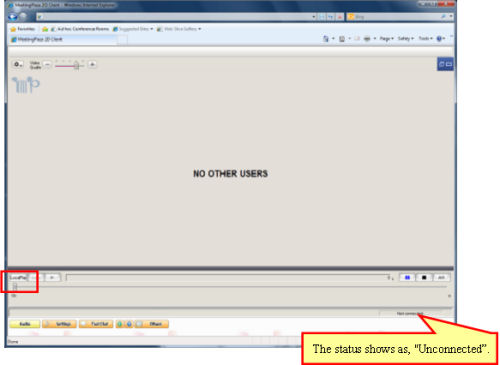Open the Page menu

(x=386, y=39)
